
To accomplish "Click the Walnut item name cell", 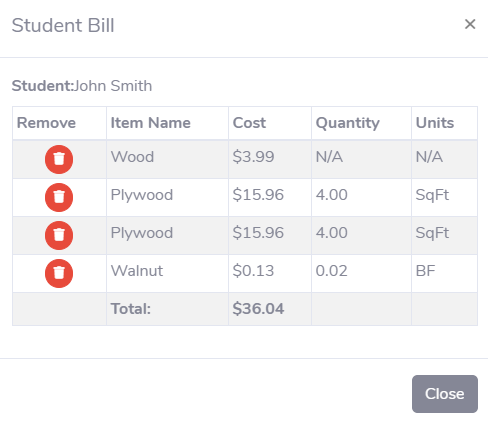I will pyautogui.click(x=167, y=273).
